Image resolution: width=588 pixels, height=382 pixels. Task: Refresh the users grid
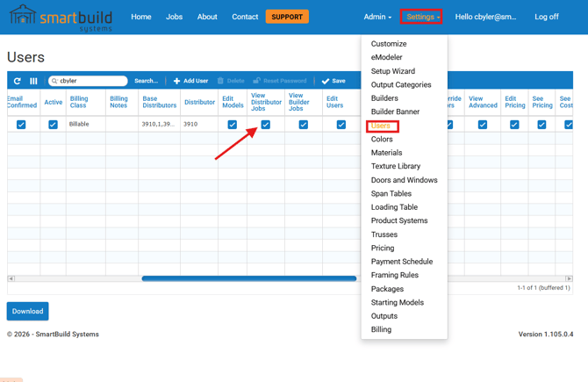coord(17,81)
